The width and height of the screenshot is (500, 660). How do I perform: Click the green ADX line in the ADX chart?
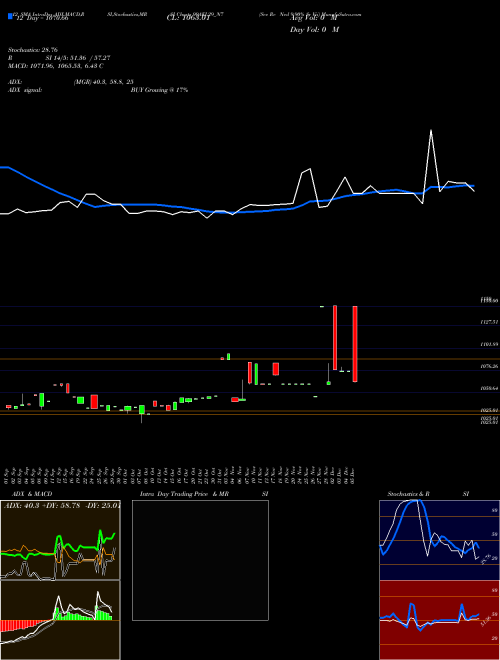(59, 546)
